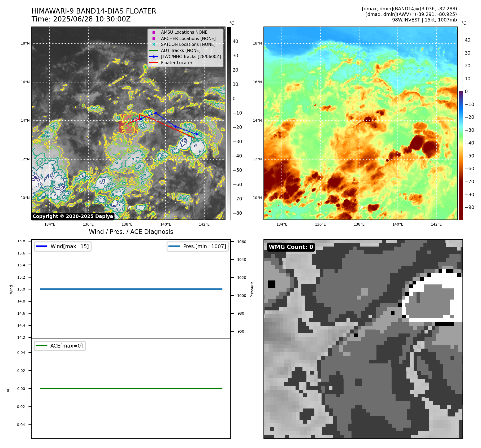481x448 pixels.
Task: Click the 'Wind[max=15]' legend box
Action: click(63, 246)
